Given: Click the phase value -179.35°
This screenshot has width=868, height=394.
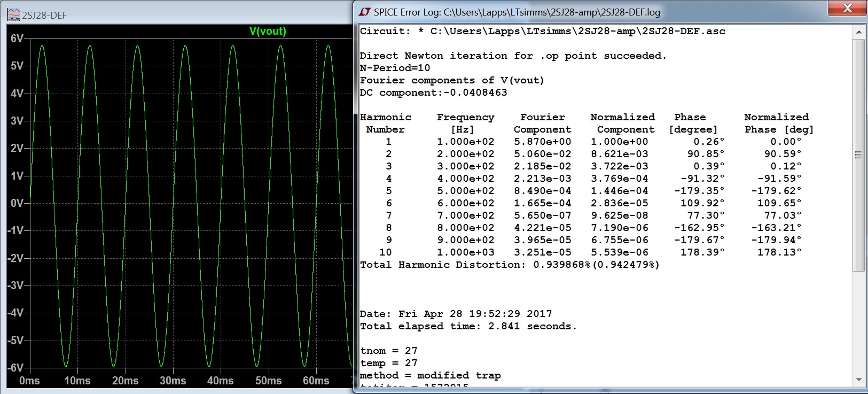Looking at the screenshot, I should point(699,191).
